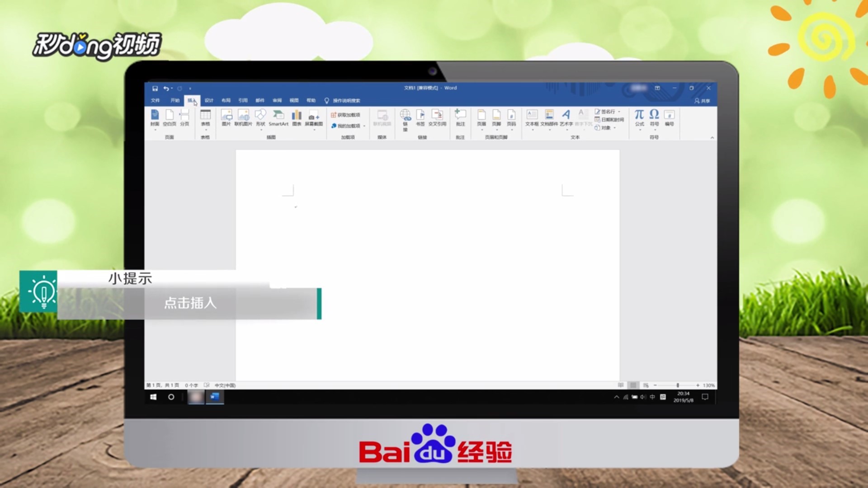Switch to the References (引用) tab
Viewport: 868px width, 488px height.
click(243, 100)
